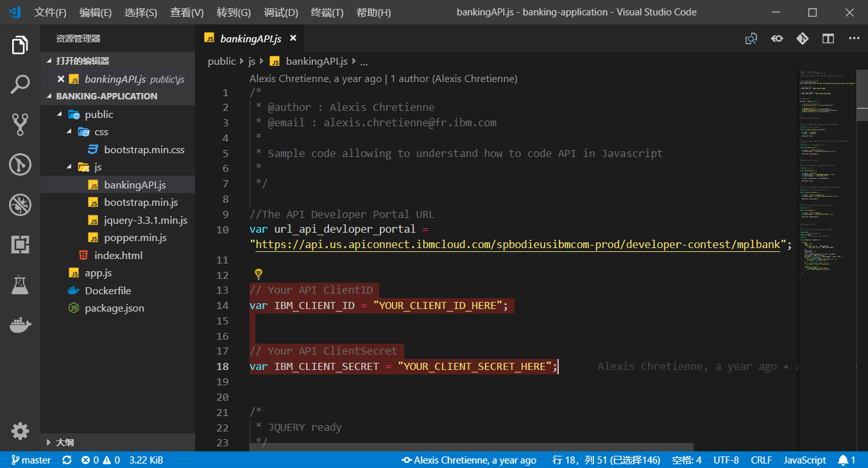Click the code minimap overview
The image size is (868, 468).
pos(828,173)
